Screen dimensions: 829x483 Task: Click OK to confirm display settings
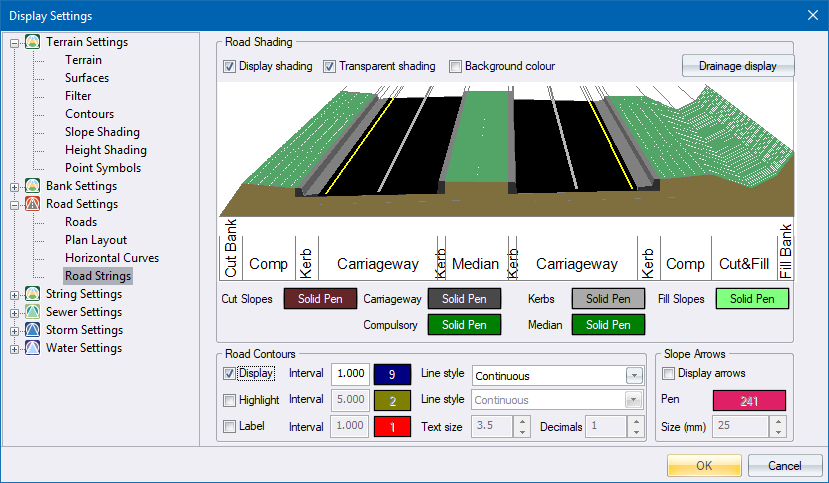pyautogui.click(x=704, y=465)
